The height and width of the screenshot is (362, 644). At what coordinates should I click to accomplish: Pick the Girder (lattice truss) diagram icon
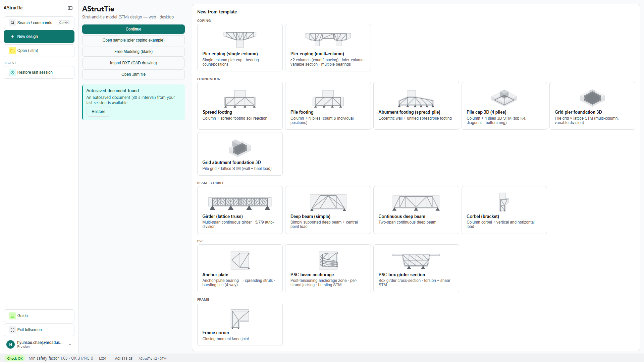pyautogui.click(x=240, y=203)
